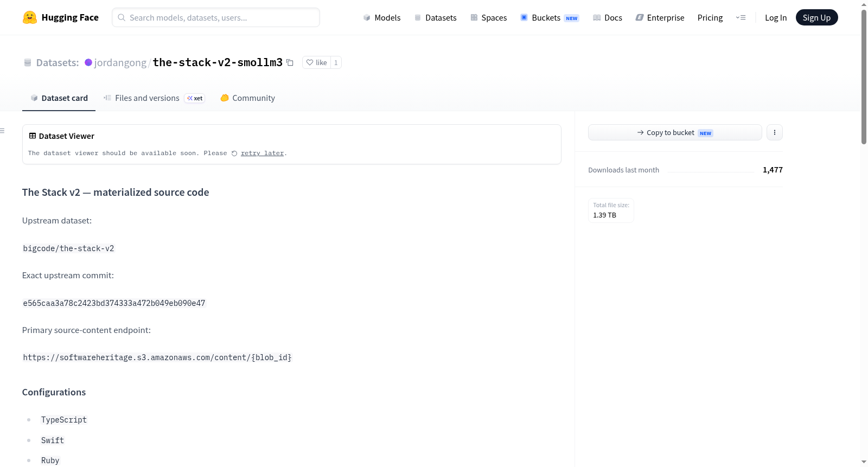868x467 pixels.
Task: Click the Hugging Face emoji logo
Action: click(30, 17)
